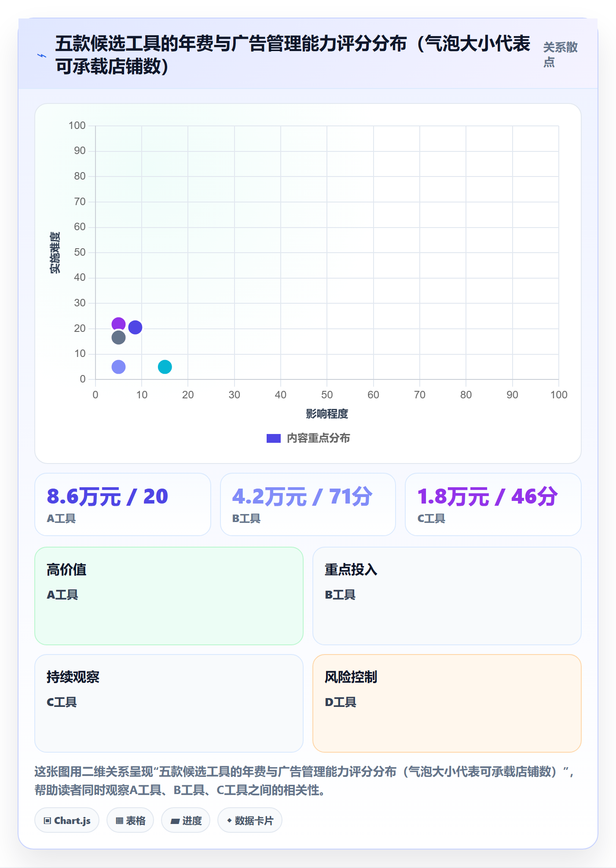Select the 持续观察 quadrant card
Screen dimensions: 616x868
tap(169, 703)
